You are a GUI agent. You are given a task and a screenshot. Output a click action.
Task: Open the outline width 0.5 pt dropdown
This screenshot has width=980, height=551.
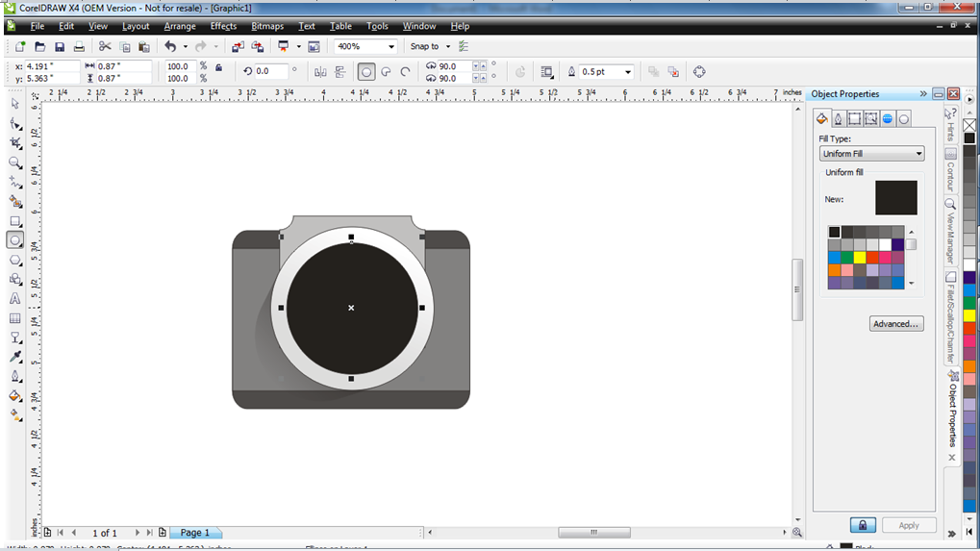tap(628, 72)
